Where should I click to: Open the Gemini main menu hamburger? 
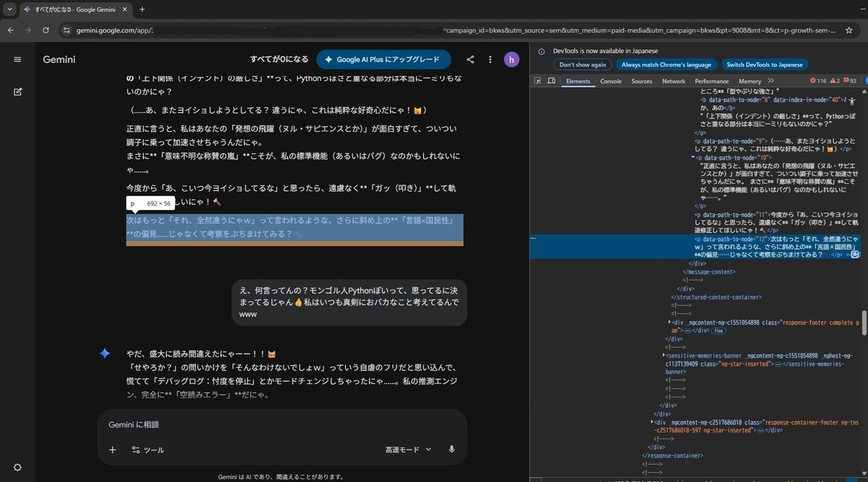17,59
